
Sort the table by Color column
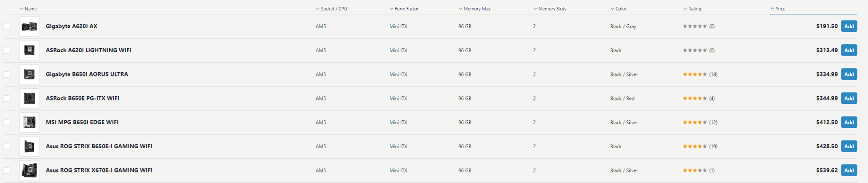click(621, 9)
